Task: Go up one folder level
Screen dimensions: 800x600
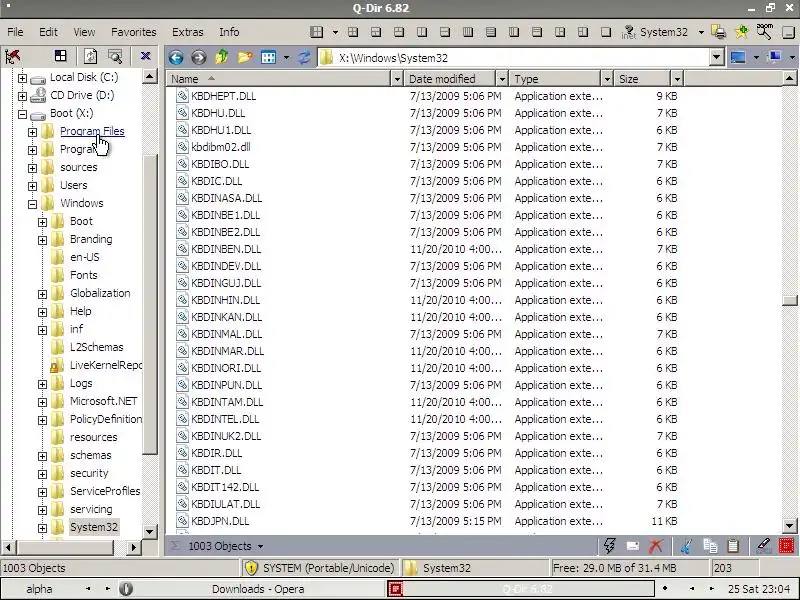Action: coord(221,57)
